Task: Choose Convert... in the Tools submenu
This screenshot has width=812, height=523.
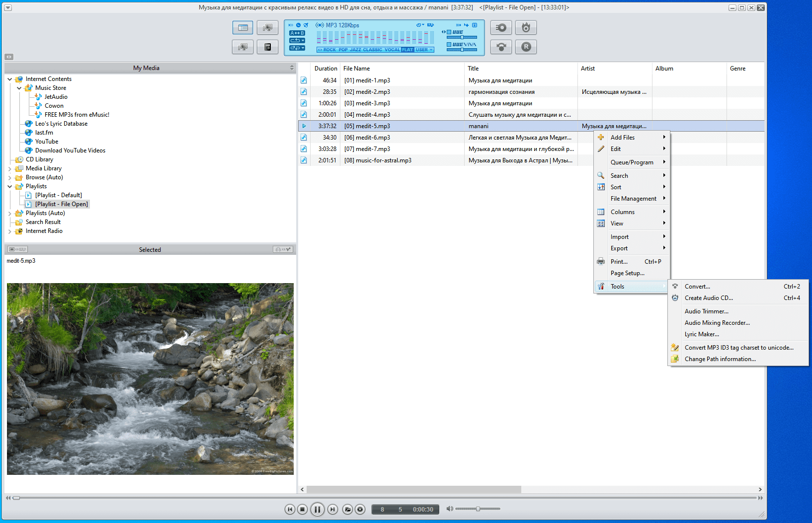Action: pos(697,287)
